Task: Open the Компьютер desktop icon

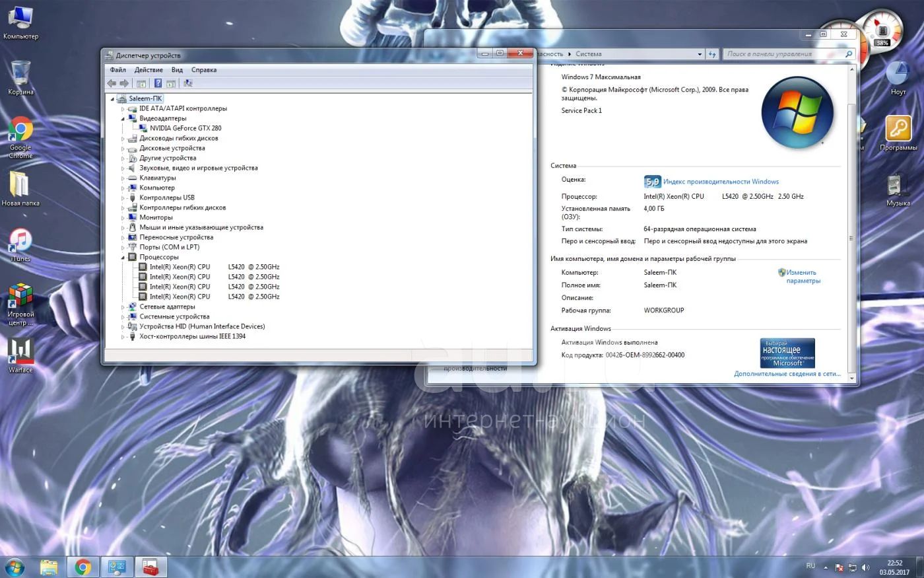Action: click(20, 23)
